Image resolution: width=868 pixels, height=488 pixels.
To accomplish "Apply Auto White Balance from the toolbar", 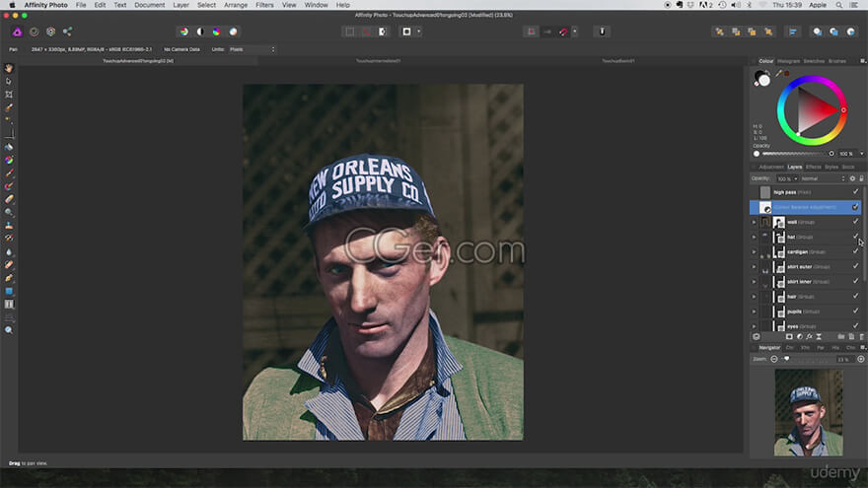I will (233, 33).
